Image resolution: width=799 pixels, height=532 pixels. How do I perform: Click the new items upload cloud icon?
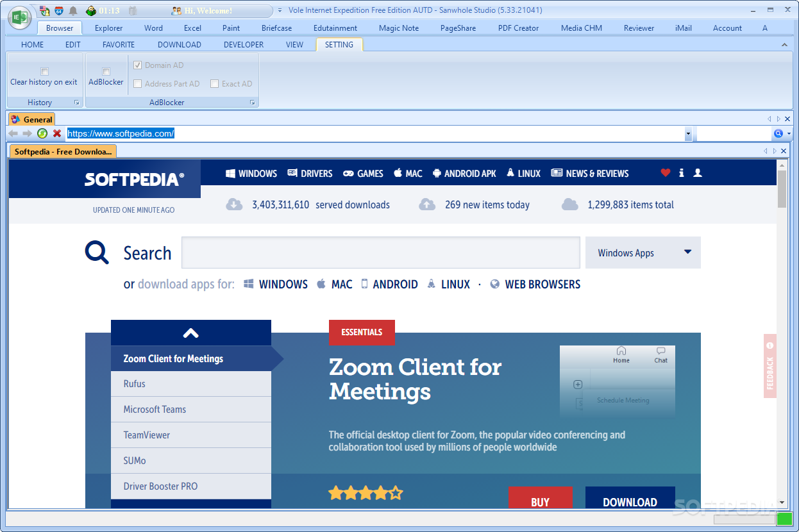pyautogui.click(x=427, y=204)
